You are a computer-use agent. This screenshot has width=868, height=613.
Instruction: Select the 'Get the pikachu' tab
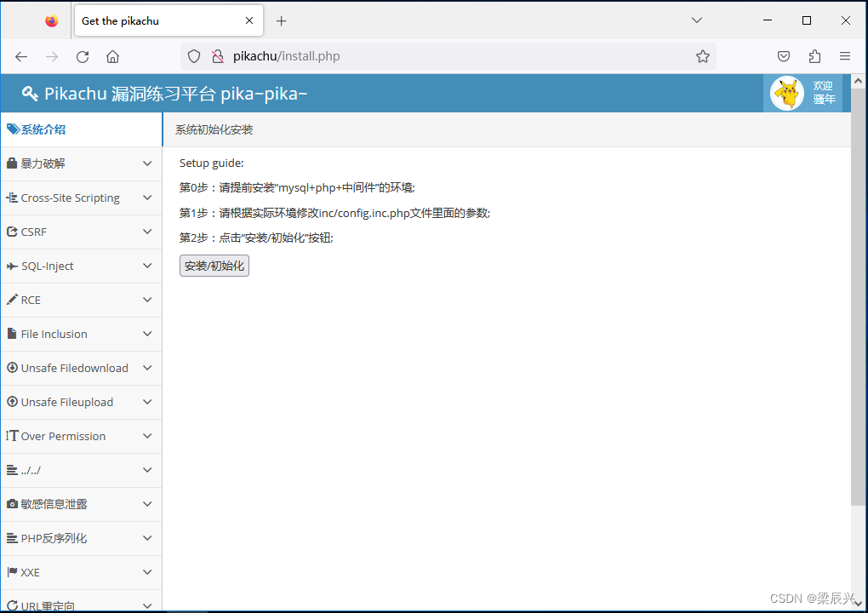tap(168, 21)
